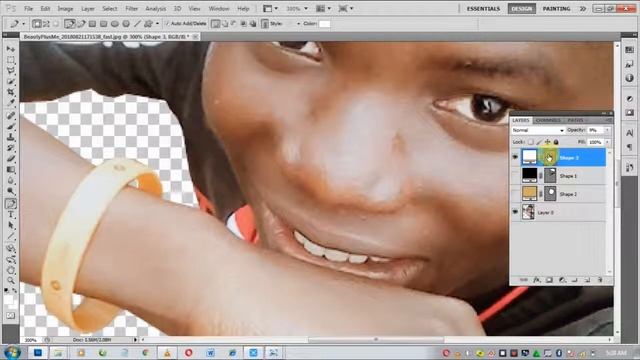Toggle Lock all
The width and height of the screenshot is (640, 360).
[x=556, y=142]
